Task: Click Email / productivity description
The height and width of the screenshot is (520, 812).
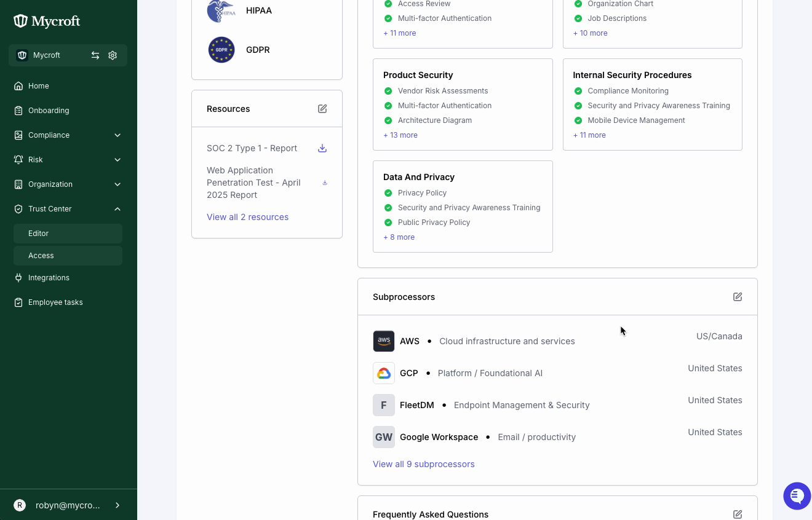Action: point(537,437)
